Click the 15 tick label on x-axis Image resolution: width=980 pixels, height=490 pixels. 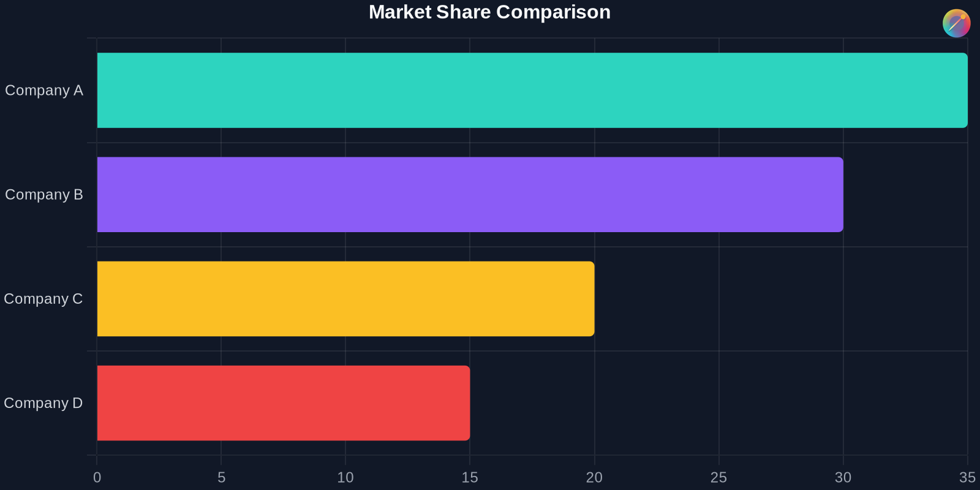tap(470, 478)
